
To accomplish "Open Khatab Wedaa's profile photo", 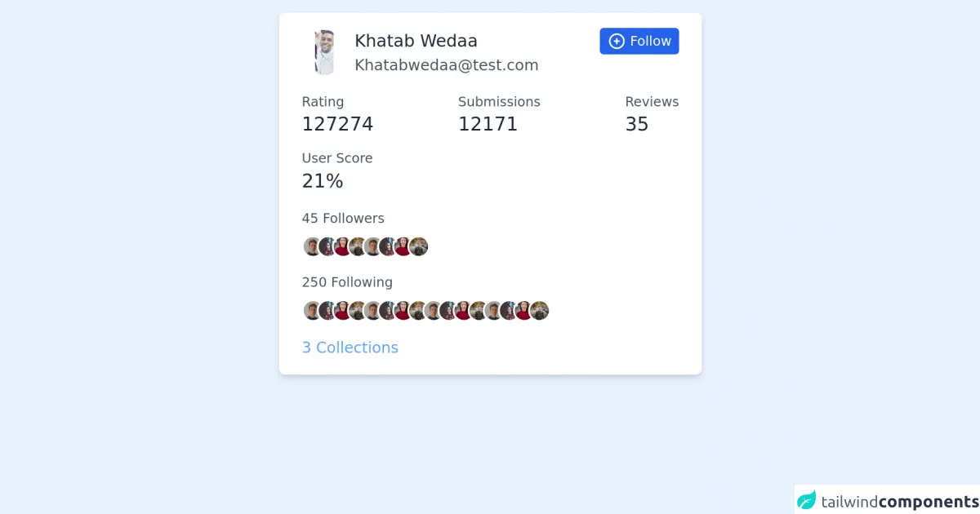I will tap(324, 52).
